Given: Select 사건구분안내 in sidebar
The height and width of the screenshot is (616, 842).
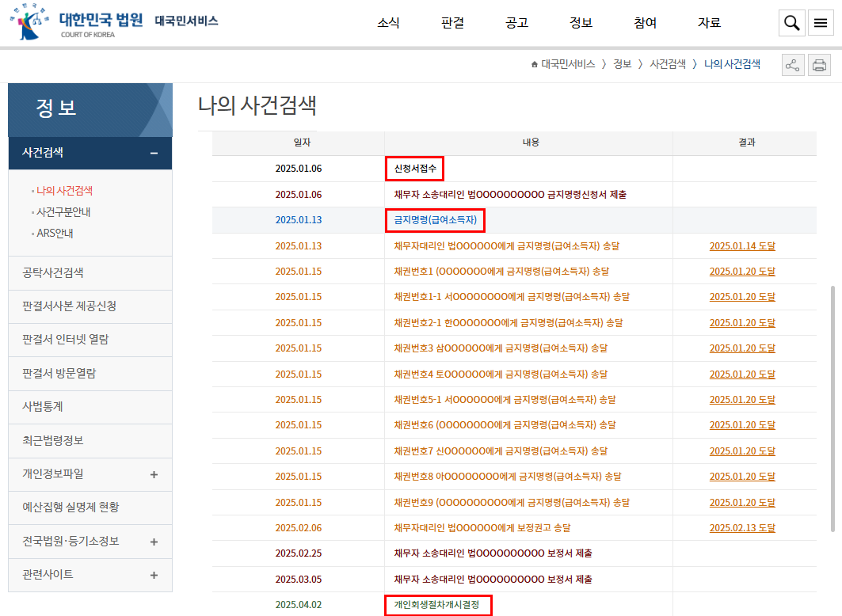Looking at the screenshot, I should [x=63, y=212].
